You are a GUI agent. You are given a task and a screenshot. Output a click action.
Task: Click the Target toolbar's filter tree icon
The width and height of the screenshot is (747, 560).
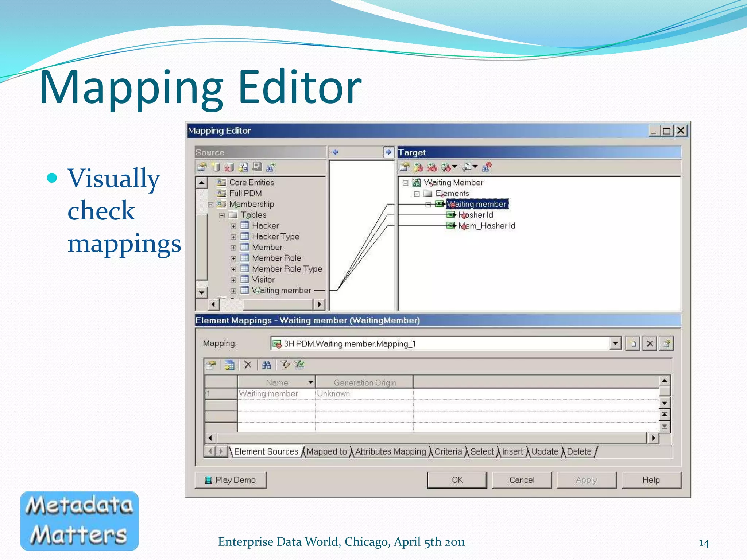[467, 167]
